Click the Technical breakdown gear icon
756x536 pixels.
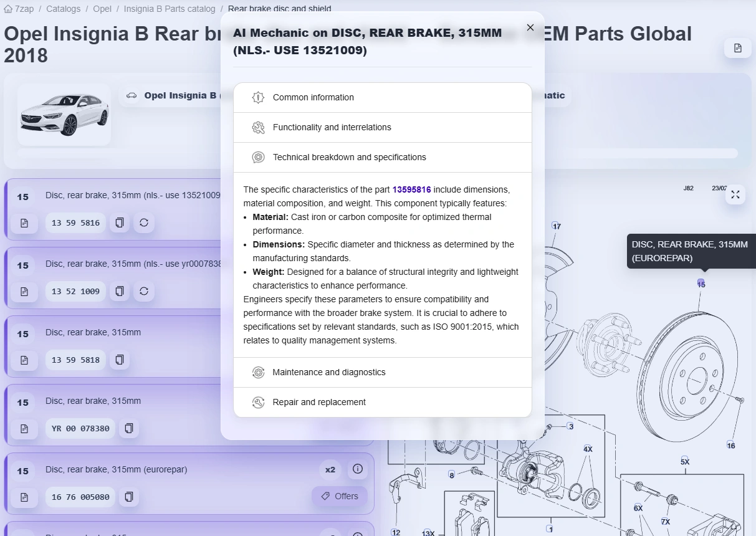point(258,158)
